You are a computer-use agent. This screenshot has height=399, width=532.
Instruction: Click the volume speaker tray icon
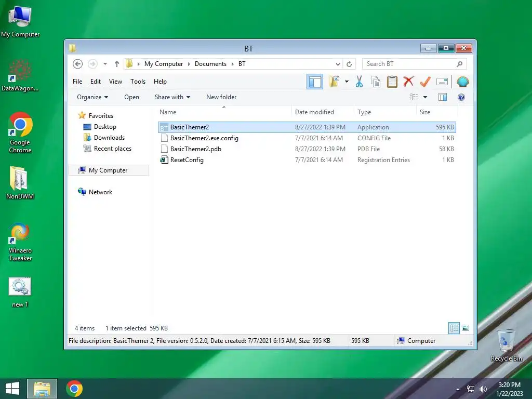[483, 389]
